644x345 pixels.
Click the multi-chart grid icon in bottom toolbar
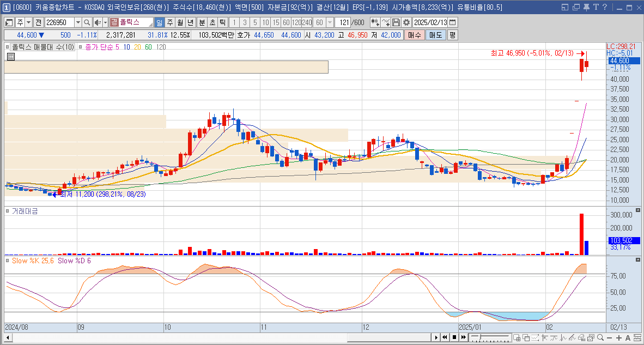pos(517,337)
